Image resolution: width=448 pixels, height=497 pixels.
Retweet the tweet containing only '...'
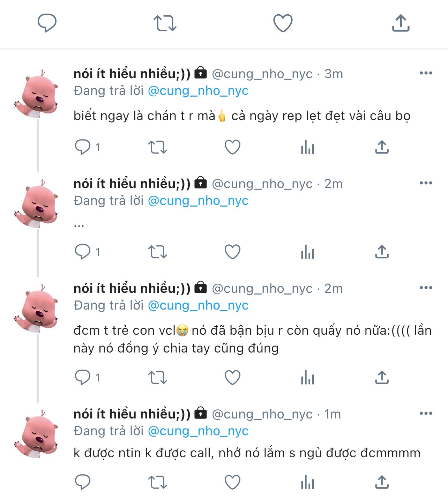pos(158,252)
